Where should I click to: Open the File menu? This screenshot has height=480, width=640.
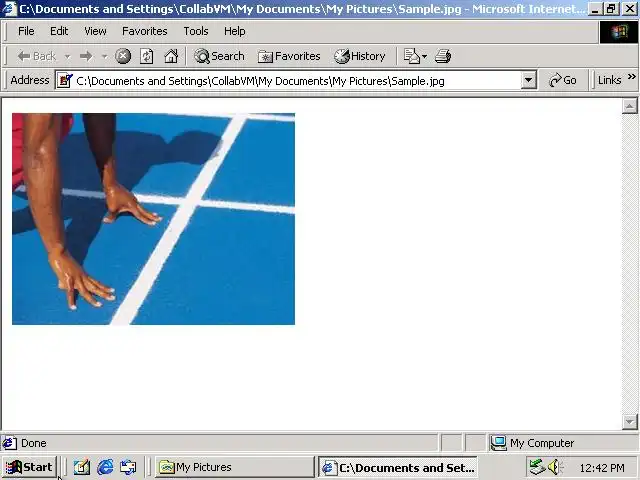click(x=26, y=31)
